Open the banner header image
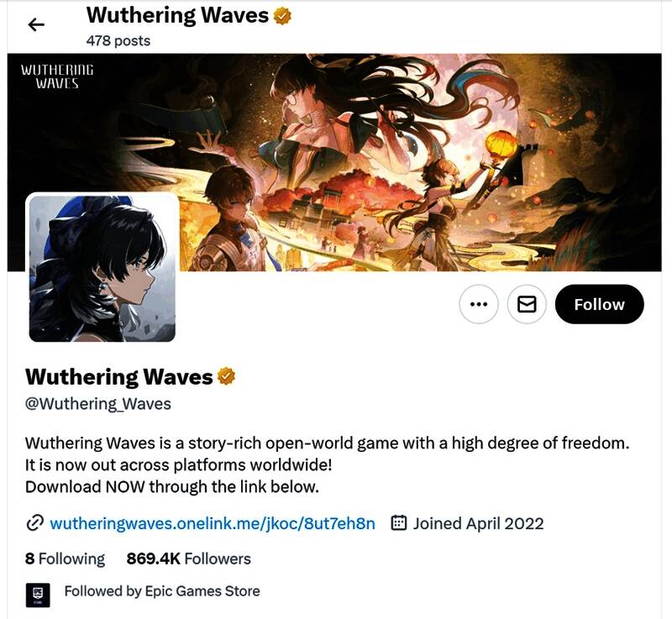672x619 pixels. point(334,162)
